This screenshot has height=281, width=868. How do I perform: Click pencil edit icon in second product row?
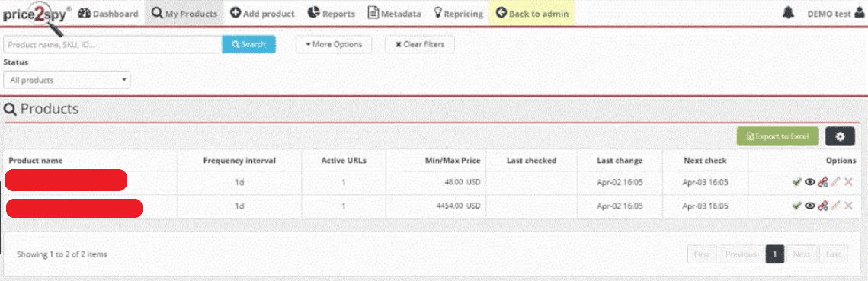pos(835,206)
